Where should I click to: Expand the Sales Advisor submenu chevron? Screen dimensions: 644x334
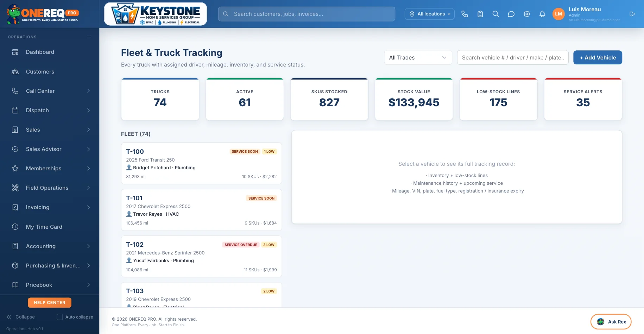(88, 149)
